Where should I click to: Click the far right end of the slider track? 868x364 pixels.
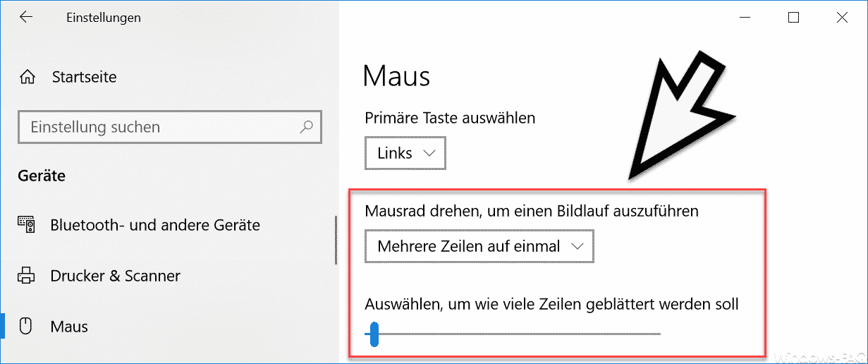tap(659, 334)
